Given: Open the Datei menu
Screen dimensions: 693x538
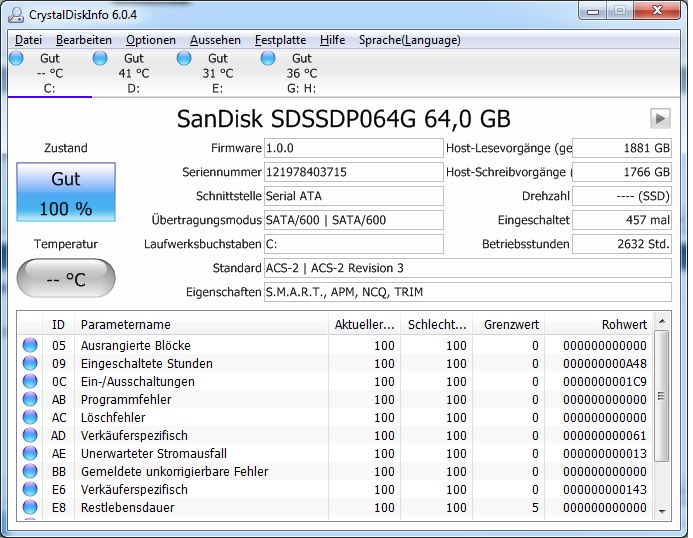Looking at the screenshot, I should click(x=28, y=40).
